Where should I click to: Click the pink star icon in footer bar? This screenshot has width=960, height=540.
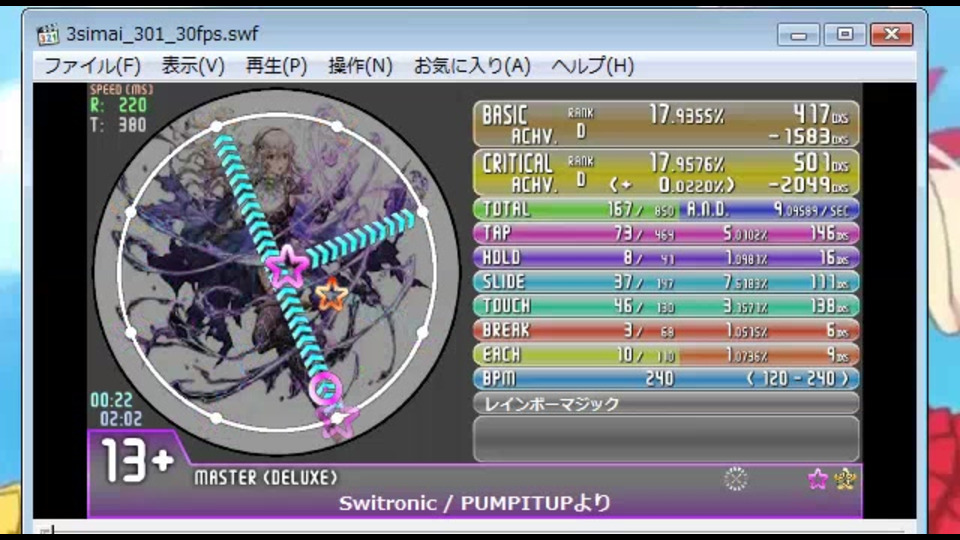pyautogui.click(x=817, y=479)
